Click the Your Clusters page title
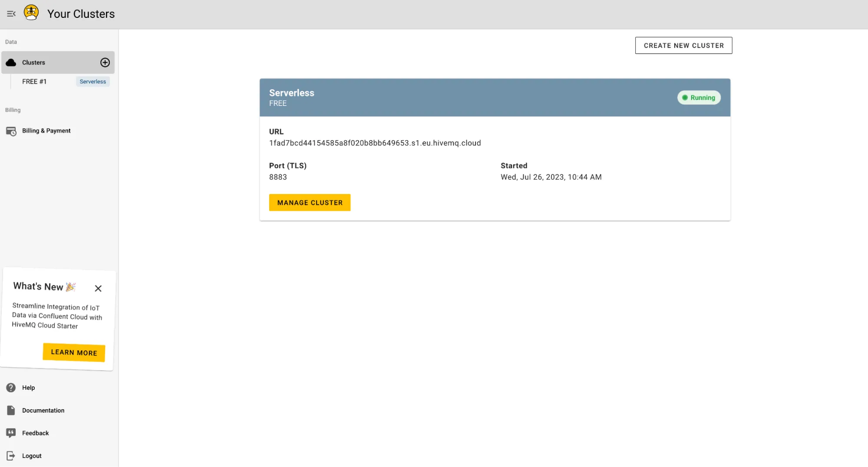This screenshot has width=868, height=467. tap(81, 14)
